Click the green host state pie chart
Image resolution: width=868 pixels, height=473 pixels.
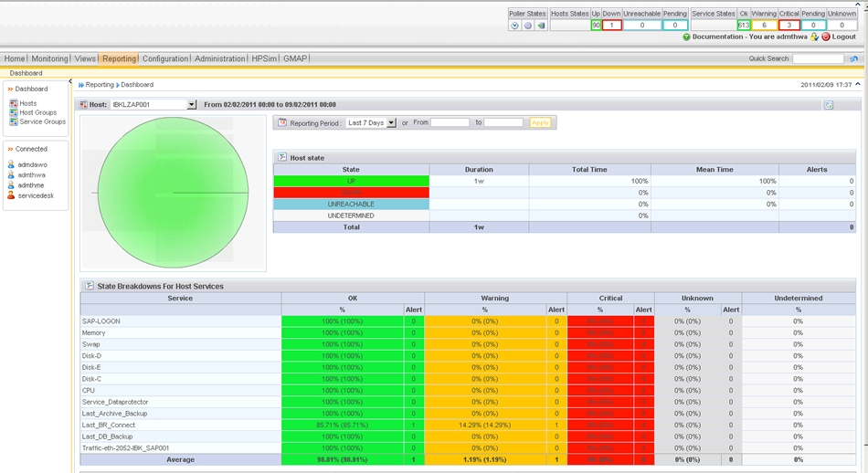coord(173,193)
